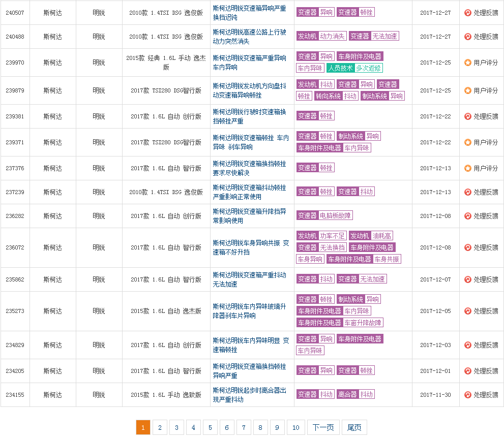Click the 变速器 电脑板故障 tag
Viewport: 504px width, 440px height.
click(x=324, y=215)
